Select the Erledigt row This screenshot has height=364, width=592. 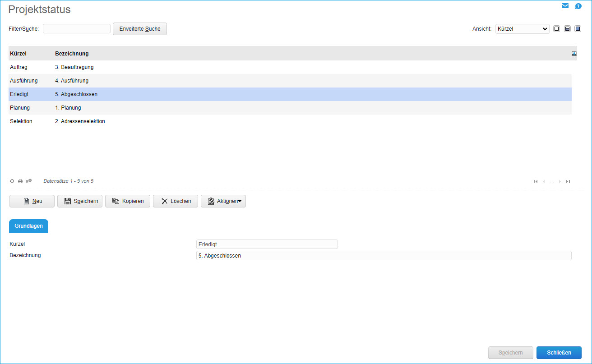tap(290, 94)
